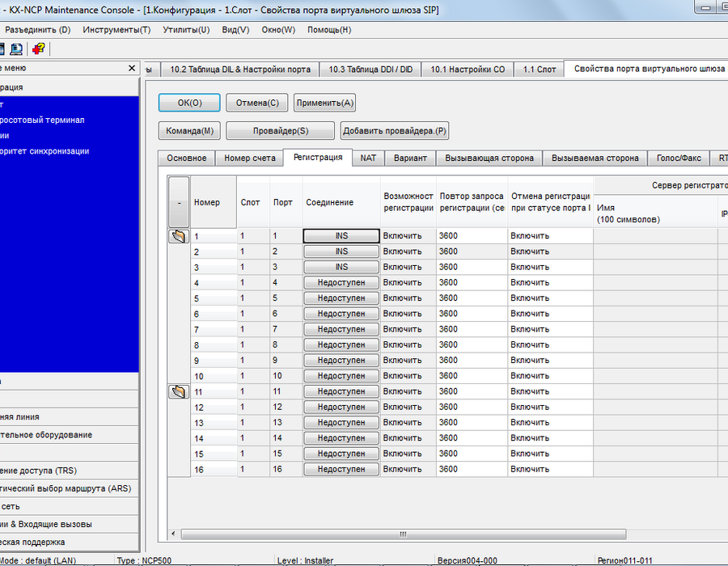Open the Утилиты(U) menu
728x566 pixels.
click(x=186, y=30)
